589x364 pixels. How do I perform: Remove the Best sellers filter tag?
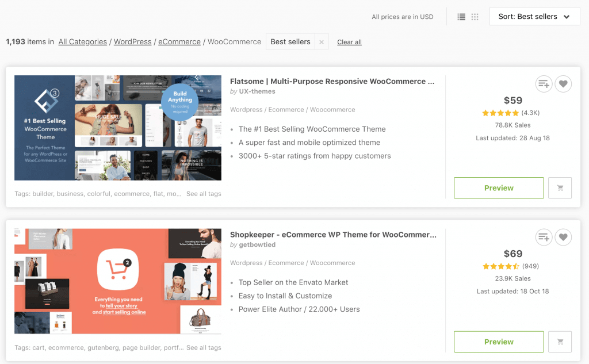click(x=322, y=42)
